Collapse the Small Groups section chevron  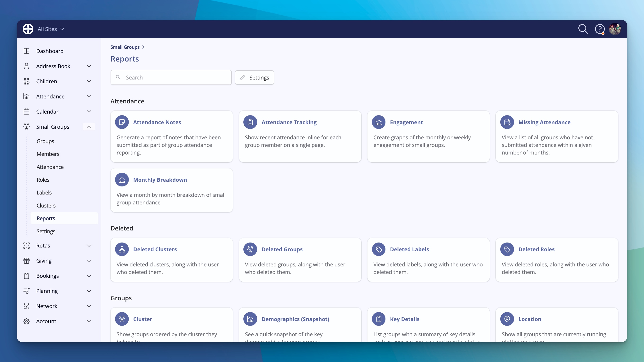pos(89,127)
